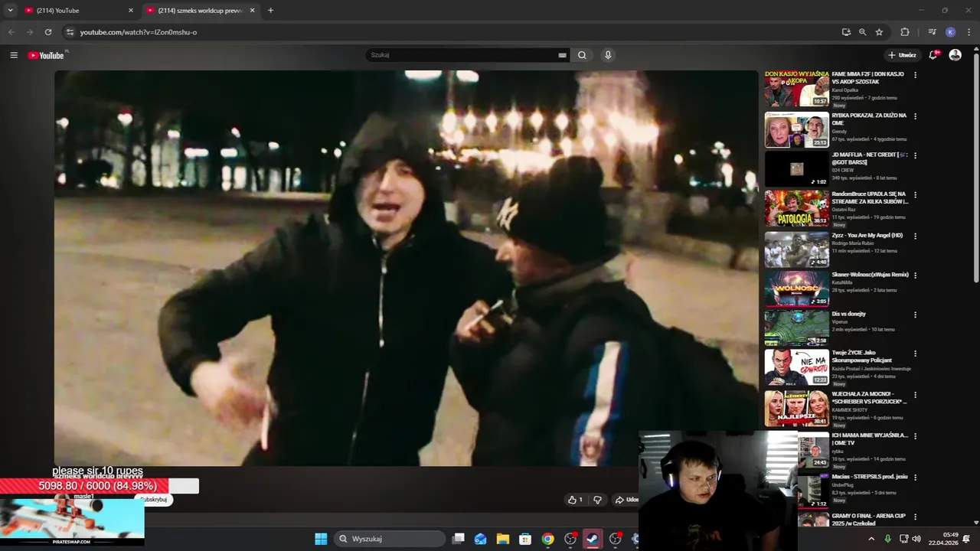Go to the YouTube home logo
Viewport: 980px width, 551px height.
46,55
